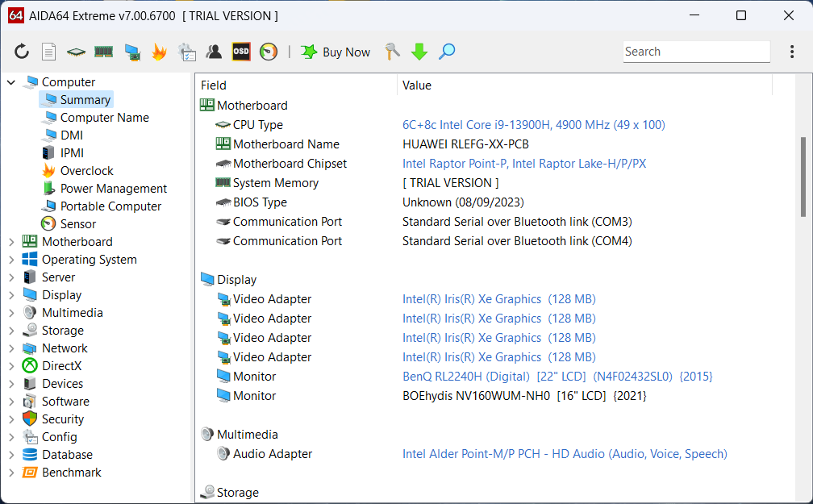Expand the DirectX tree node

tap(11, 365)
